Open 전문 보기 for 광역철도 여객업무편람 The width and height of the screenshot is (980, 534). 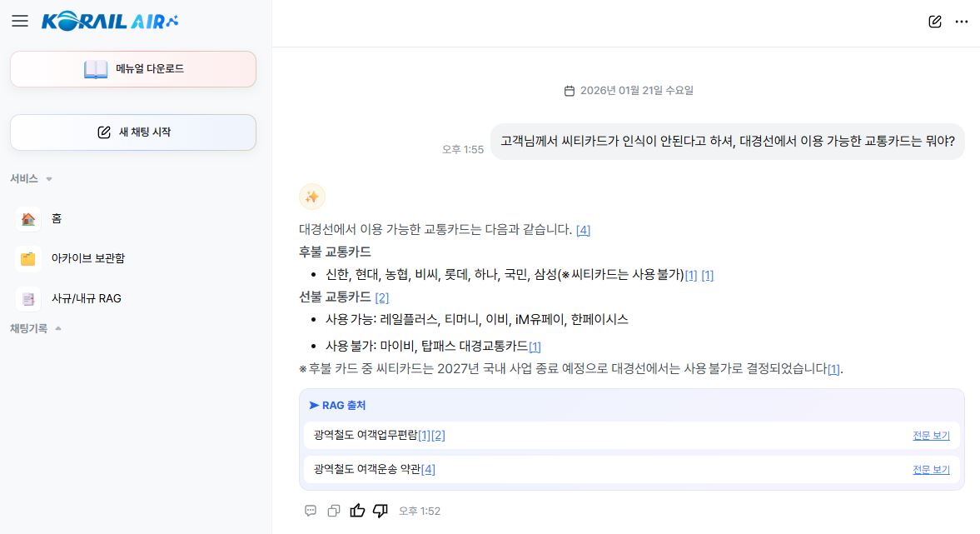point(930,435)
